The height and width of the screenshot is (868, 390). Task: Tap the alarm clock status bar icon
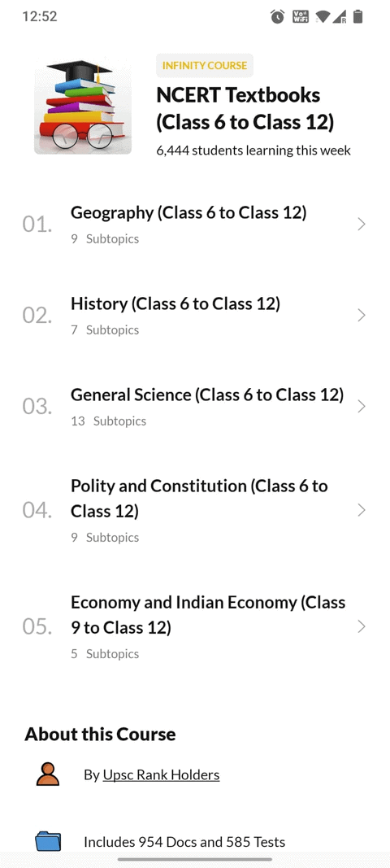(x=278, y=17)
